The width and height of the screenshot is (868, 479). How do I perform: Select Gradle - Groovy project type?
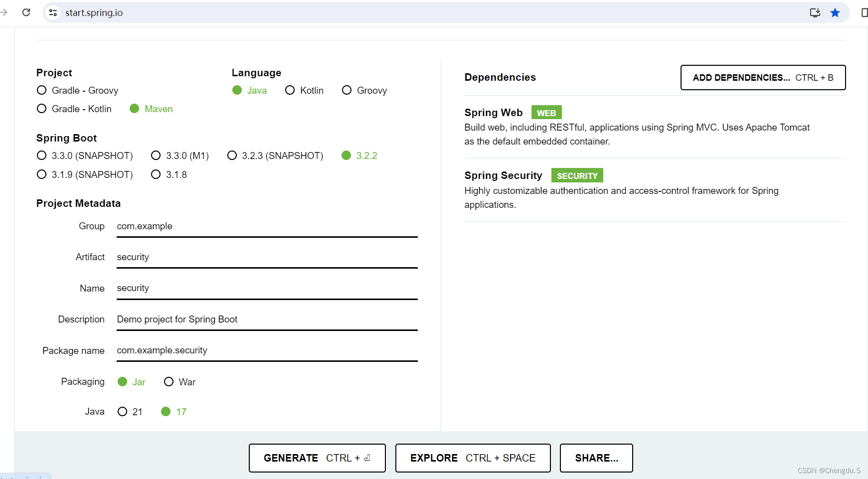click(x=78, y=90)
